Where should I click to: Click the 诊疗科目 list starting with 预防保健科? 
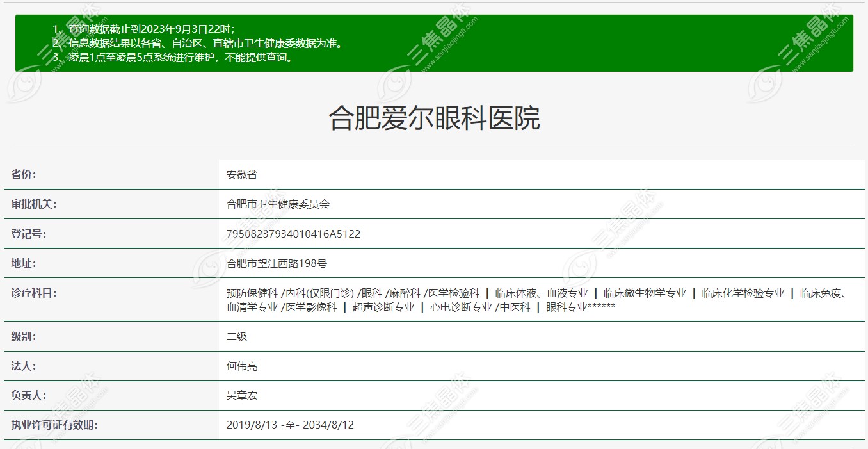536,300
